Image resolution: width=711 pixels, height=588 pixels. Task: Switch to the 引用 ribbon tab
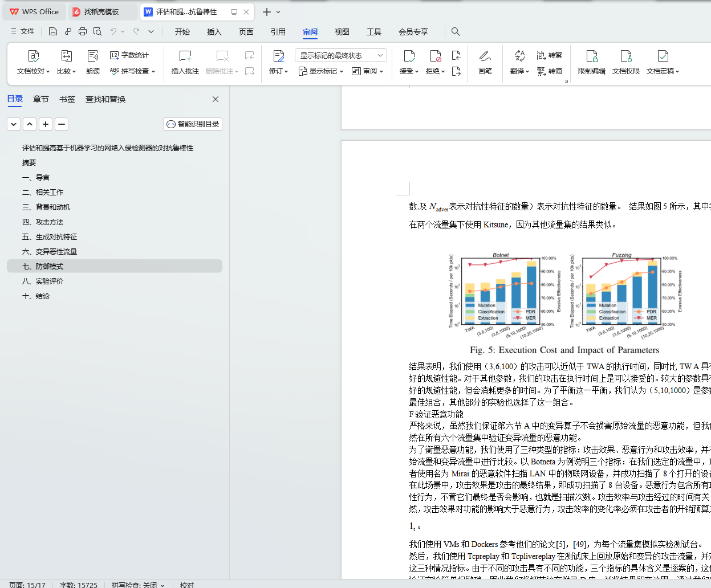278,32
